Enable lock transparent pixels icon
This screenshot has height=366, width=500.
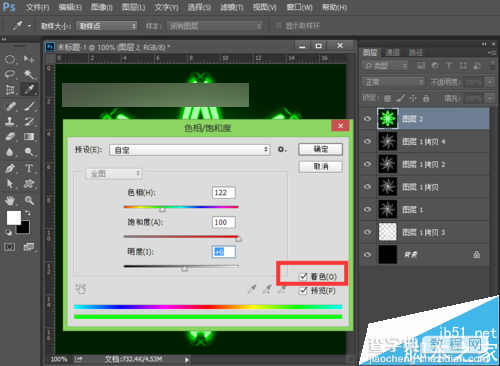click(387, 98)
